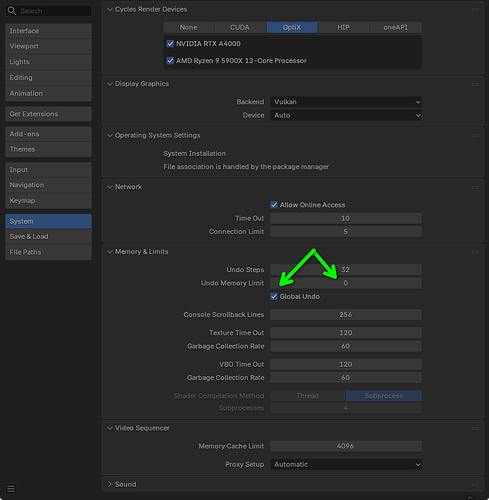Click the drag handle of Operating System Settings panel
489x500 pixels.
tap(475, 136)
